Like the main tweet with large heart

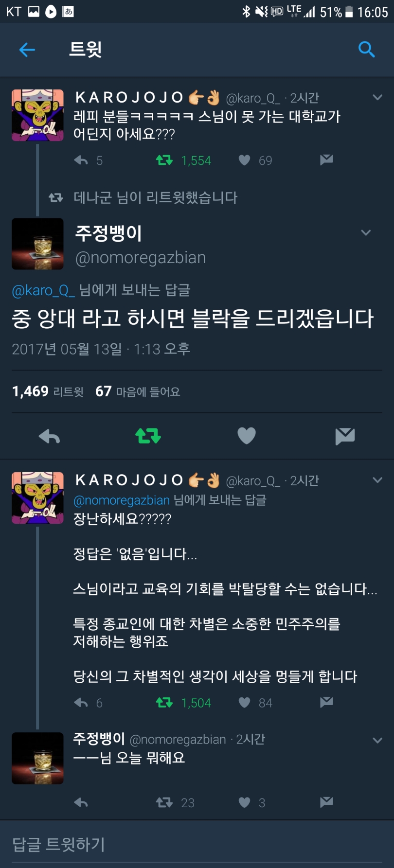click(x=247, y=436)
